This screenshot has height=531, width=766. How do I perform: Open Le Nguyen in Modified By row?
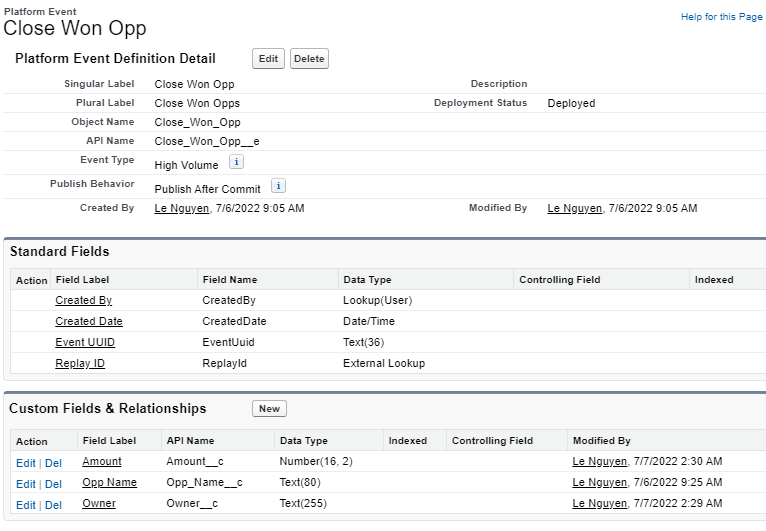(574, 208)
